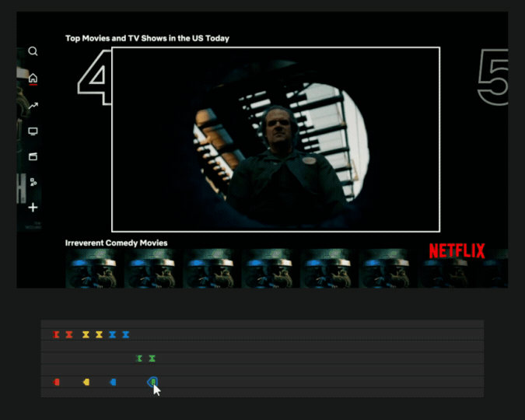The image size is (525, 420).
Task: Select the left yellow hourglass keyframe
Action: pos(86,334)
